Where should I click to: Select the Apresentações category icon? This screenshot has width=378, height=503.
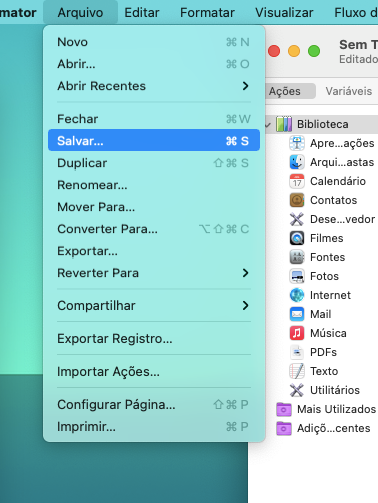coord(297,143)
